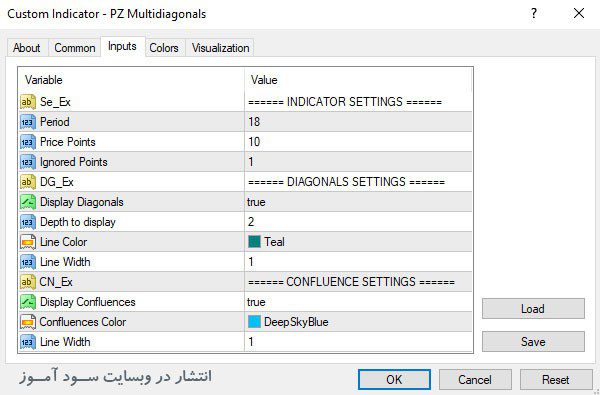The image size is (600, 395).
Task: Click the Teal color name text
Action: [x=274, y=242]
